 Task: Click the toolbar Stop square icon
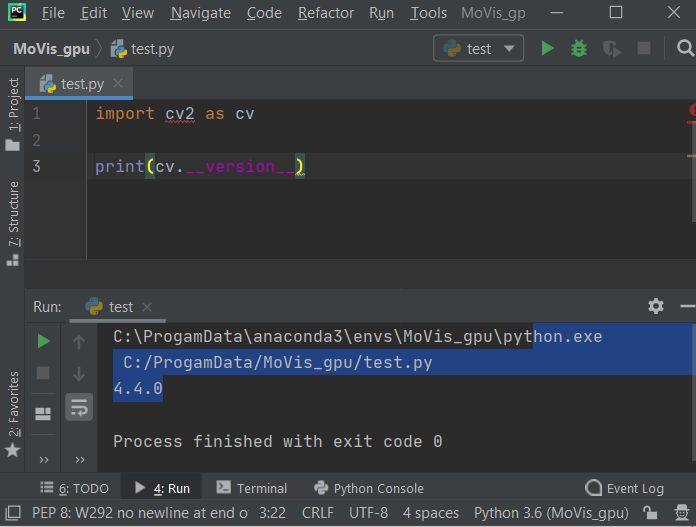tap(644, 48)
